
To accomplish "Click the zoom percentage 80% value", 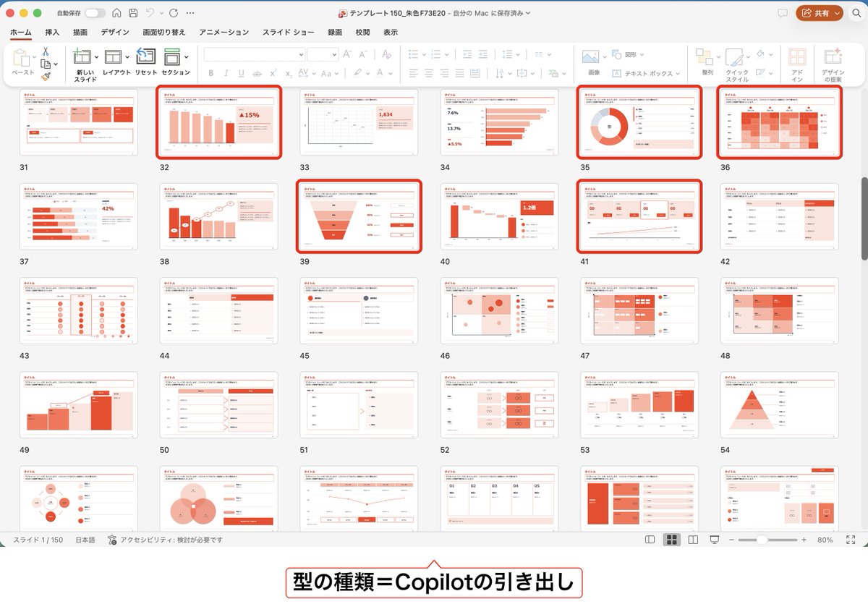I will pyautogui.click(x=825, y=540).
